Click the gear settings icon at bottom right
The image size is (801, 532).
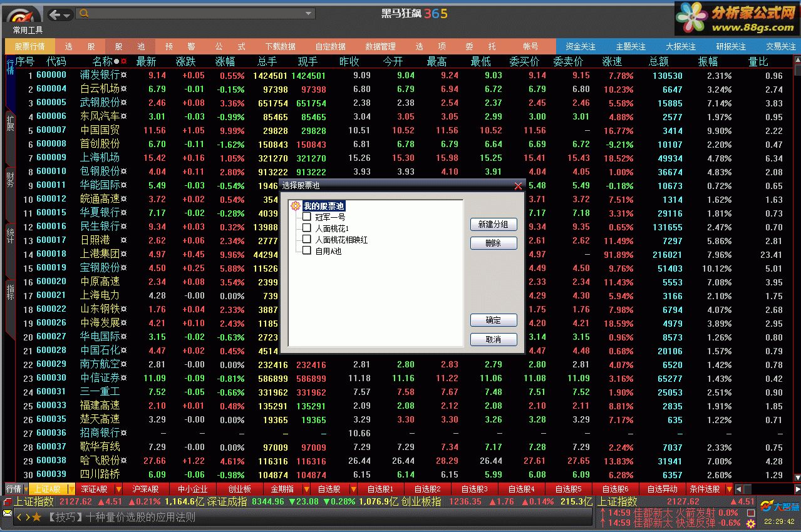click(750, 523)
